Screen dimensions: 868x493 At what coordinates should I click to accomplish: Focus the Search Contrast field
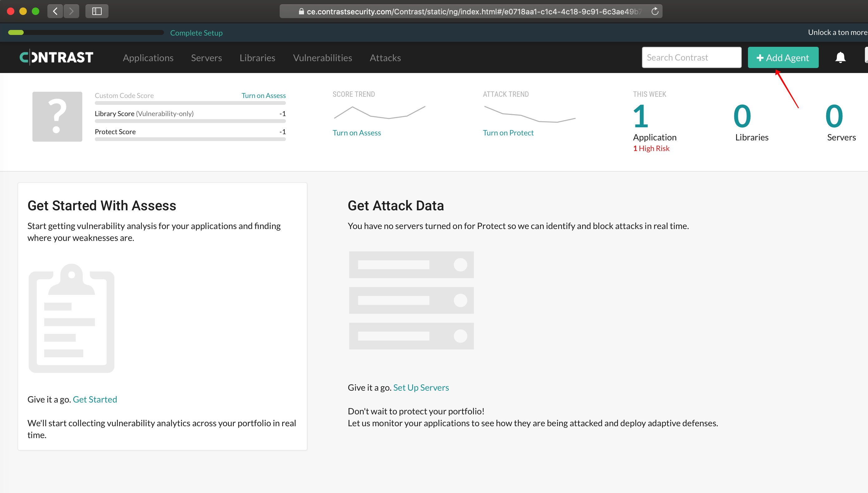[x=692, y=57]
